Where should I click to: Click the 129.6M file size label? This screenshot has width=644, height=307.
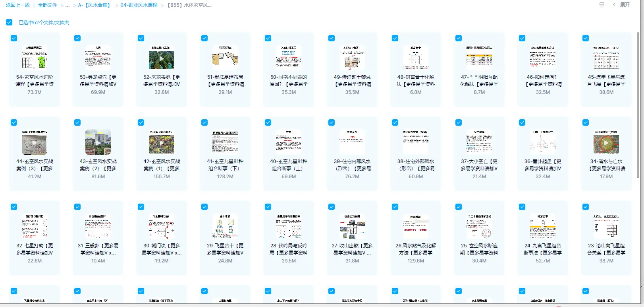pyautogui.click(x=416, y=261)
